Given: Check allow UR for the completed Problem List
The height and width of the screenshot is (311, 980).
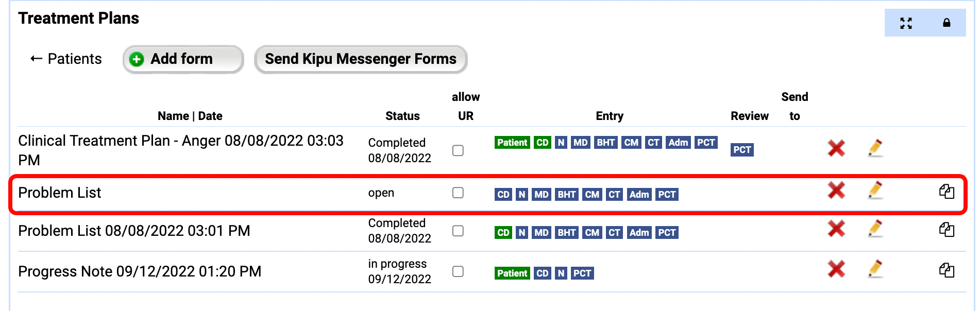Looking at the screenshot, I should (458, 231).
